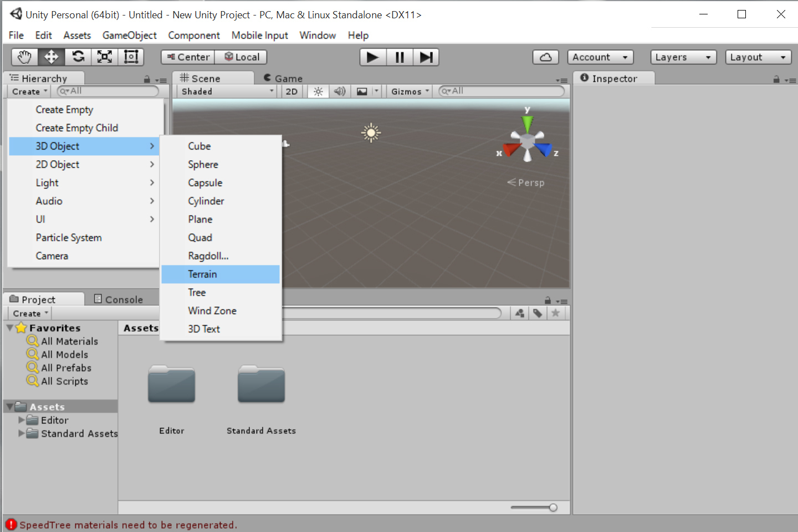Toggle scene audio speaker icon
Screen dimensions: 798x532
pyautogui.click(x=340, y=91)
